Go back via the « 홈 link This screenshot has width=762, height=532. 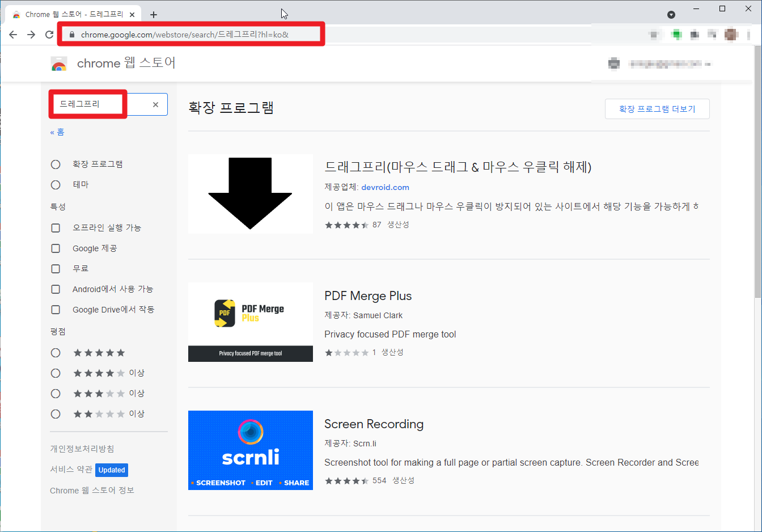(x=57, y=132)
